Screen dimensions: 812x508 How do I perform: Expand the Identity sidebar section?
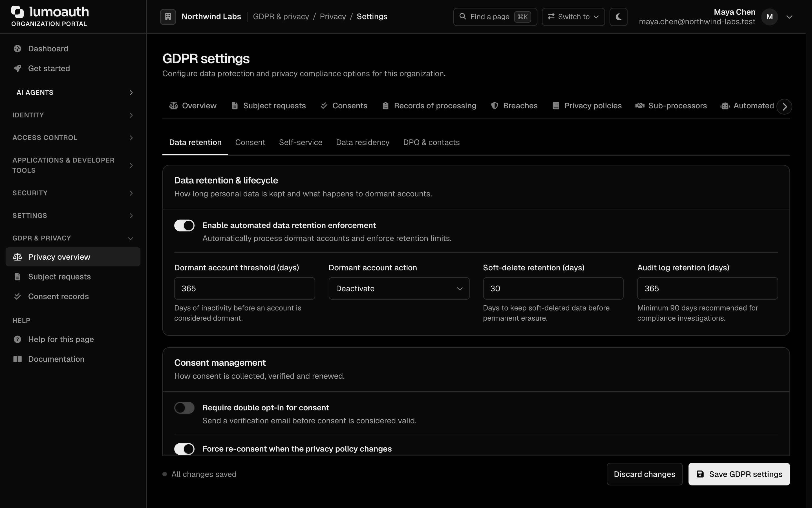(73, 115)
